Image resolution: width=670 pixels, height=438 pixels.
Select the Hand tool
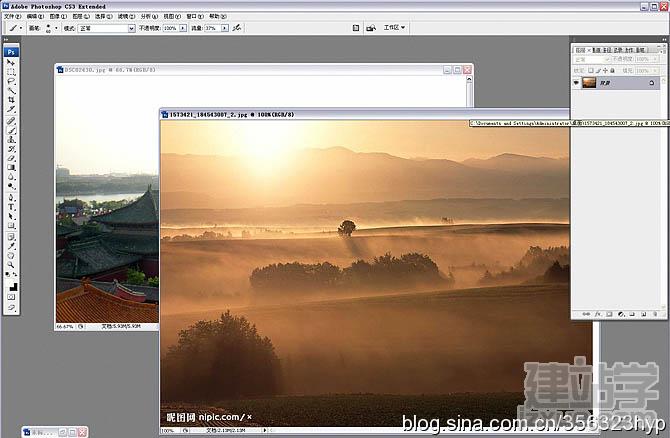tap(11, 256)
